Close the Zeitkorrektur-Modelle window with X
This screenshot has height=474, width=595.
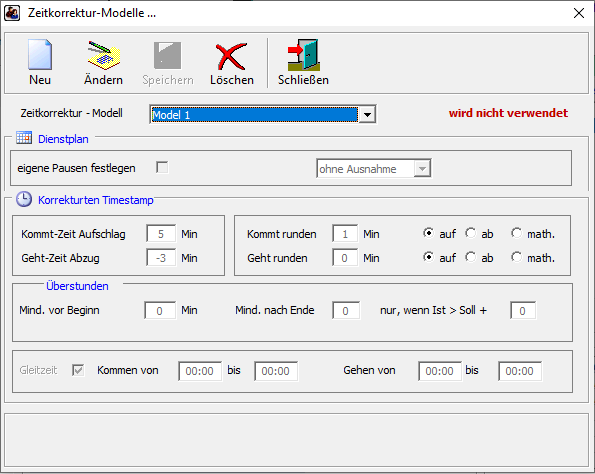tap(579, 13)
